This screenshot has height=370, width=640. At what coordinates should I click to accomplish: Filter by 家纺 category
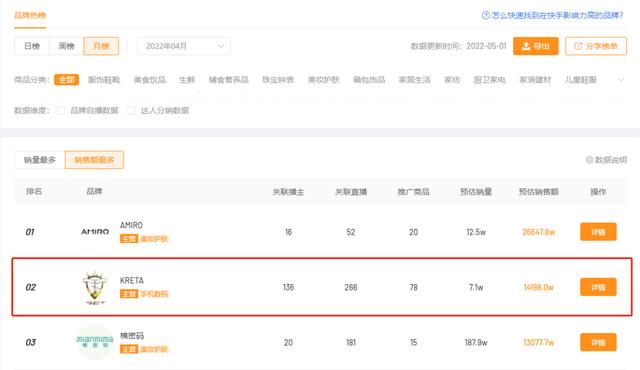tap(452, 80)
